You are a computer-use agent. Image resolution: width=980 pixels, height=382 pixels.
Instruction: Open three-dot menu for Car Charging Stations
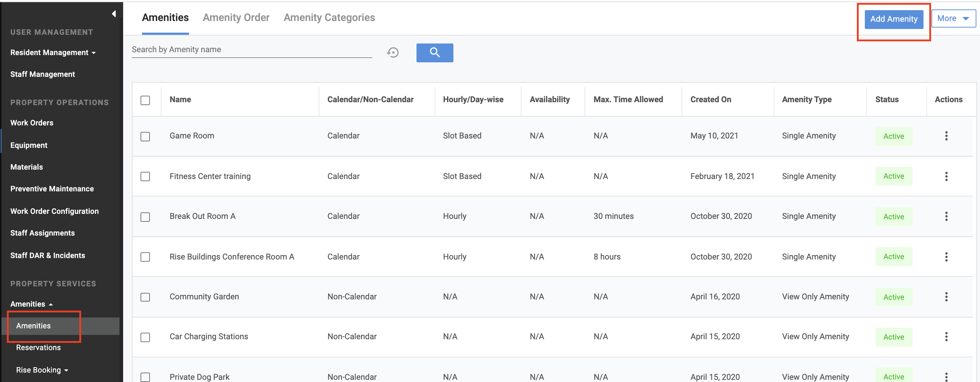946,337
